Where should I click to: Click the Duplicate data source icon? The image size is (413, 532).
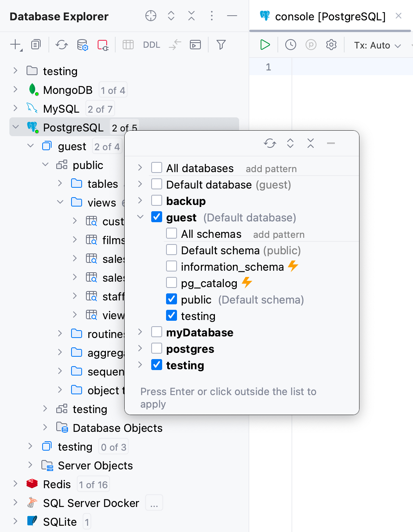[36, 45]
